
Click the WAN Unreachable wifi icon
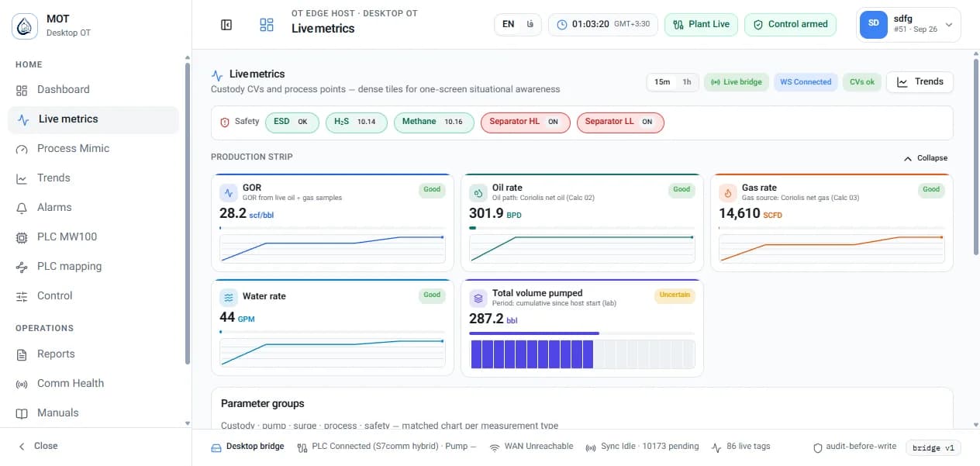pyautogui.click(x=495, y=447)
